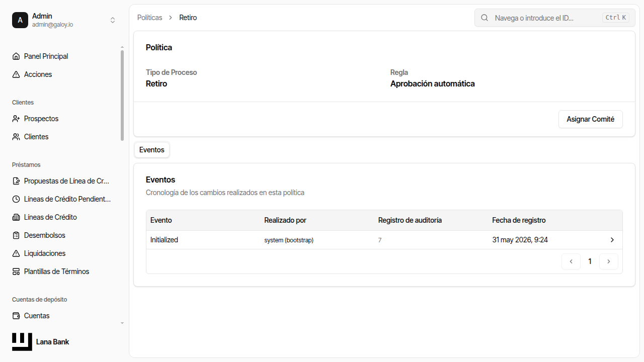This screenshot has width=644, height=362.
Task: Open Plantillas de Términos in sidebar
Action: [64, 271]
